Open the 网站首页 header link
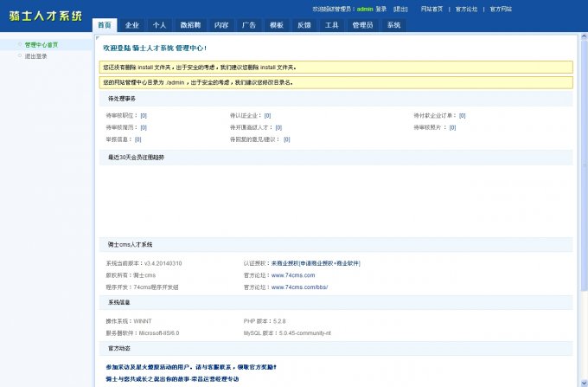 pos(431,9)
